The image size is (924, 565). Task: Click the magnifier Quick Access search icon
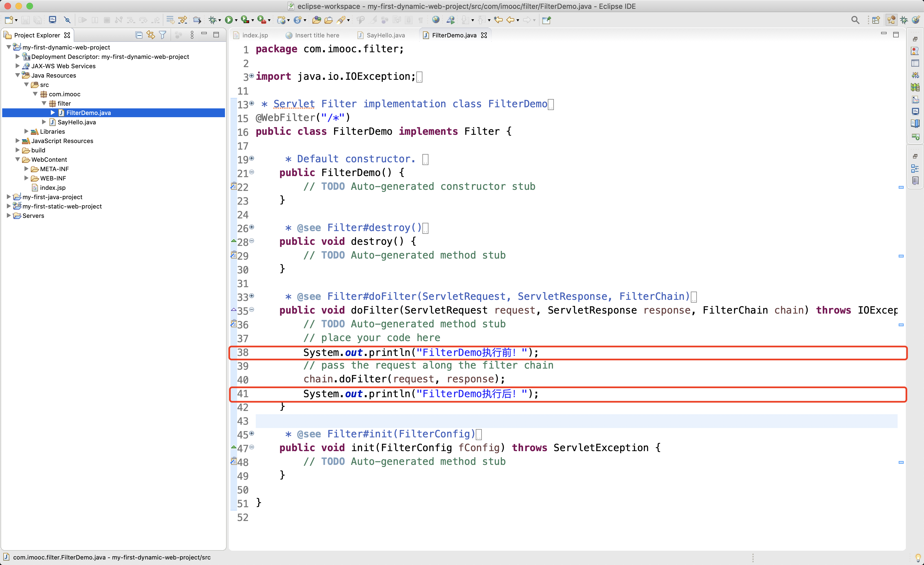pyautogui.click(x=855, y=20)
